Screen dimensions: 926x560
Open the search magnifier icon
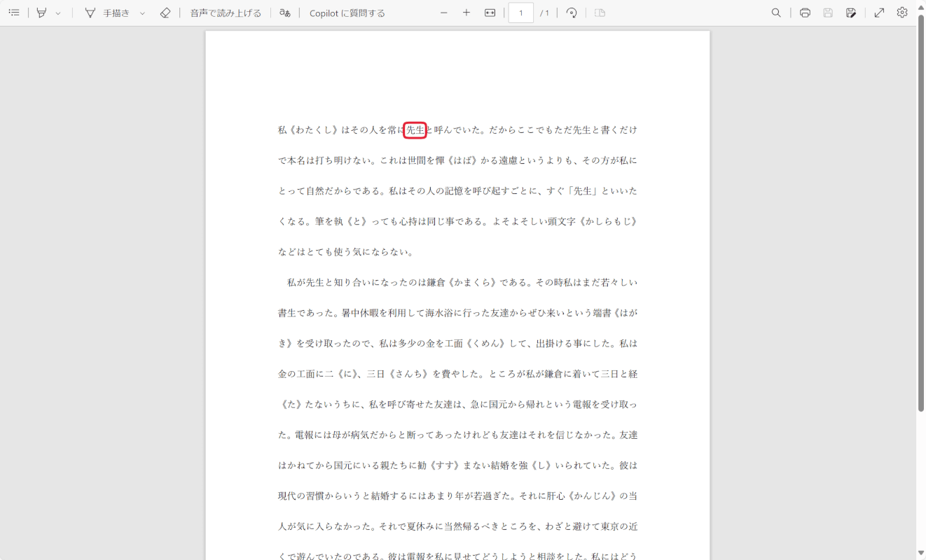(776, 13)
